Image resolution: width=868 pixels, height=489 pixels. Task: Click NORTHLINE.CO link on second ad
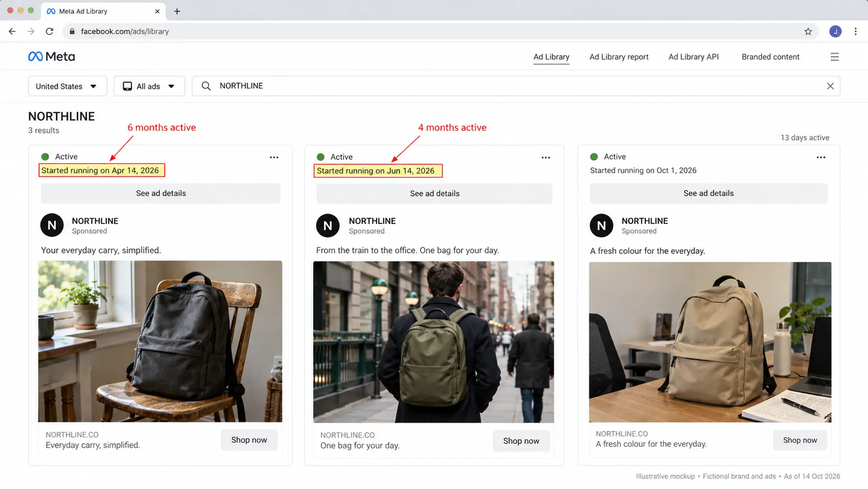[347, 435]
